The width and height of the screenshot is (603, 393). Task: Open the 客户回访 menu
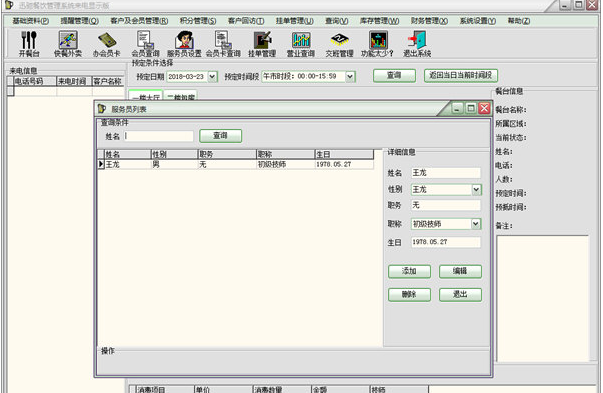click(x=246, y=21)
